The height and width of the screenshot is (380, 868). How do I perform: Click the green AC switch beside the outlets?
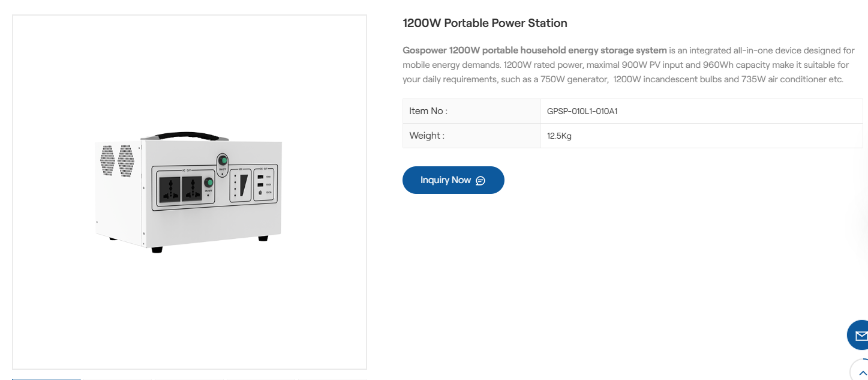click(x=209, y=182)
